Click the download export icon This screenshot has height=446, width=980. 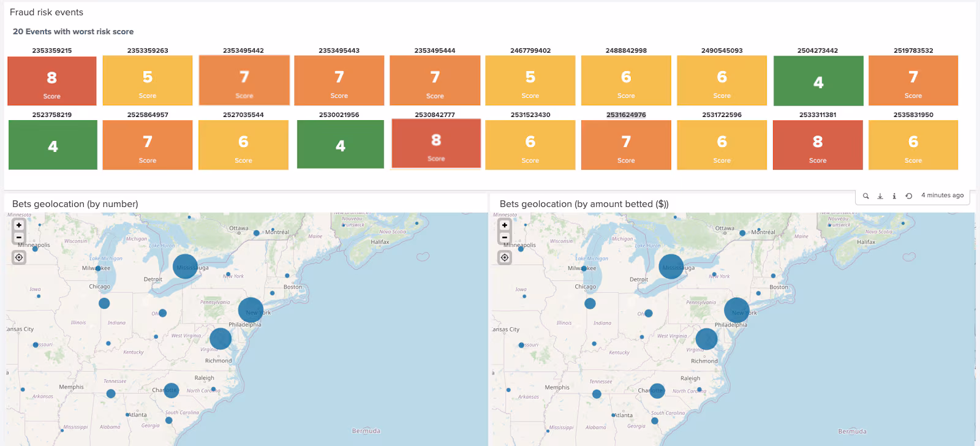coord(880,196)
